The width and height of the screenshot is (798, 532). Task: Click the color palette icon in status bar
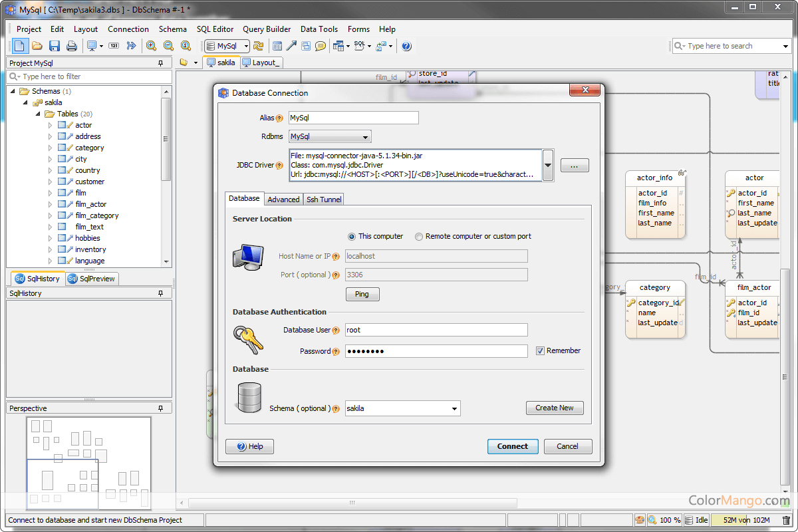[x=640, y=520]
